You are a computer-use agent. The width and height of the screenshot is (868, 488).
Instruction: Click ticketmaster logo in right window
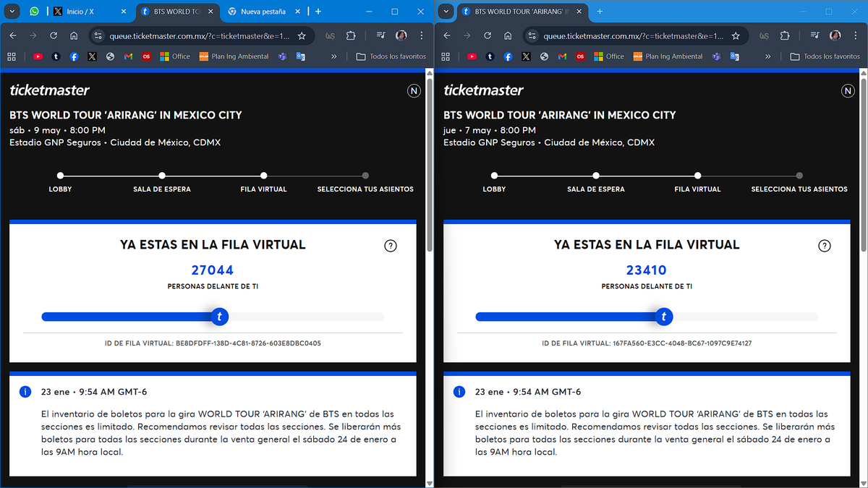pyautogui.click(x=483, y=90)
